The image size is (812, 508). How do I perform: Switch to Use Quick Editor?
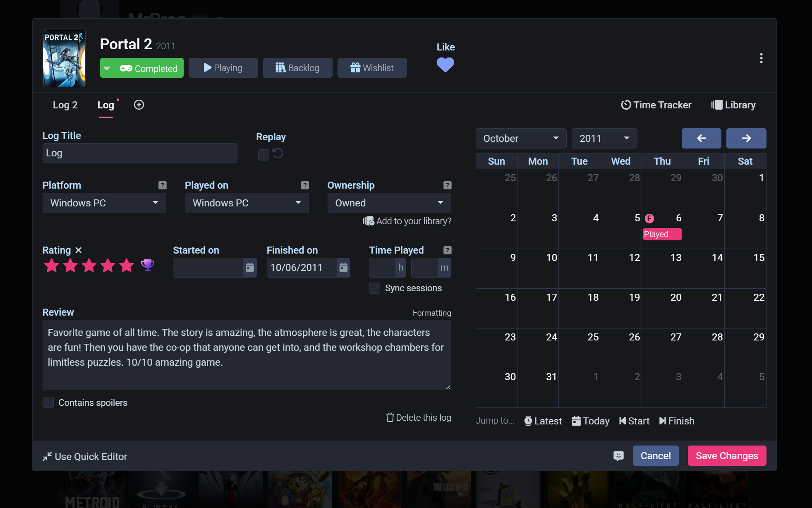point(85,456)
